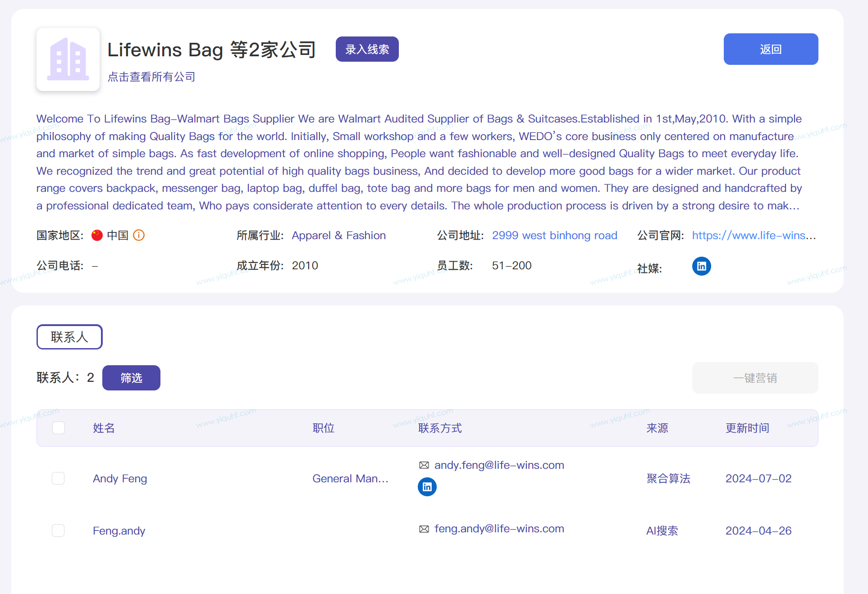The height and width of the screenshot is (594, 868).
Task: Click email andy.feng@life-wins.com
Action: (499, 465)
